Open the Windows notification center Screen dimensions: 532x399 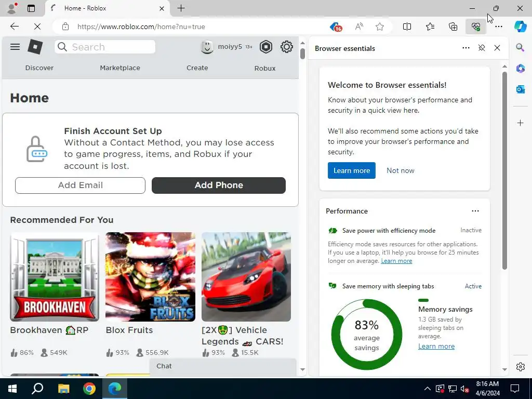(515, 389)
